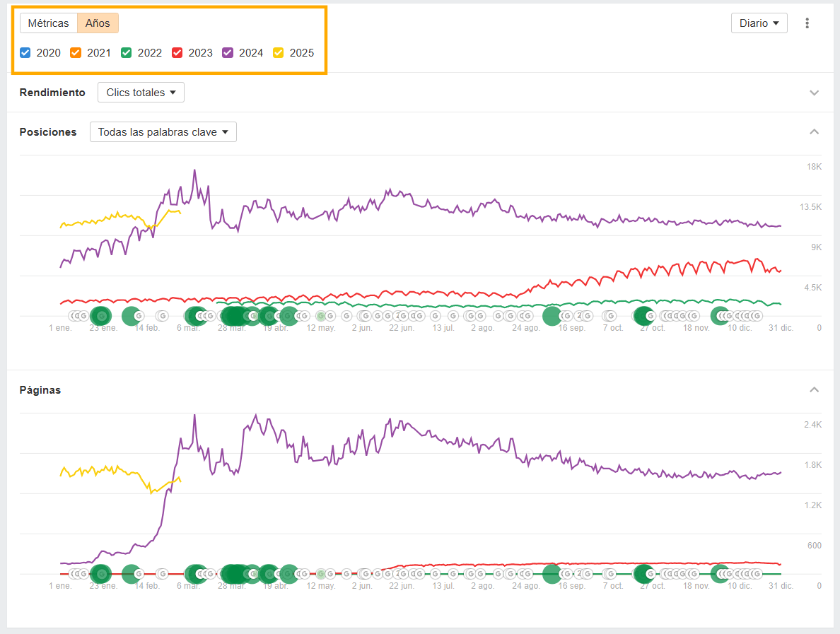Expand the Rendimiento section chevron
This screenshot has height=634, width=840.
tap(815, 93)
